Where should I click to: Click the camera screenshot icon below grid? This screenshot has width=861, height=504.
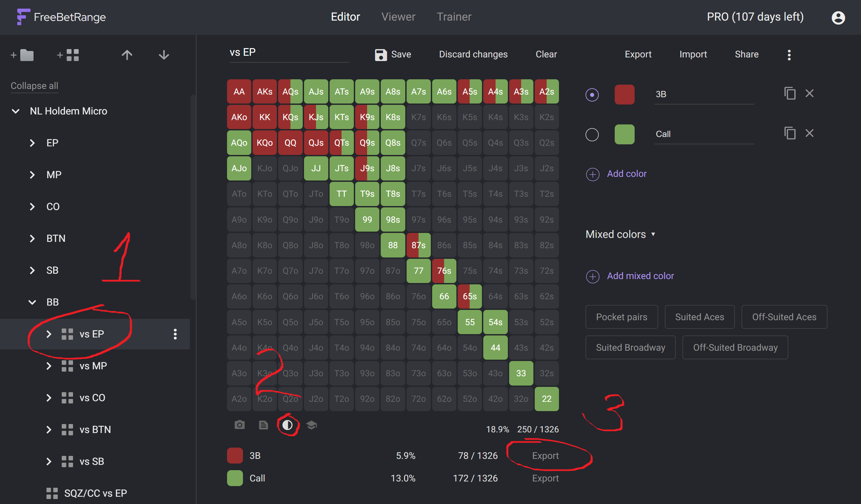pyautogui.click(x=240, y=425)
